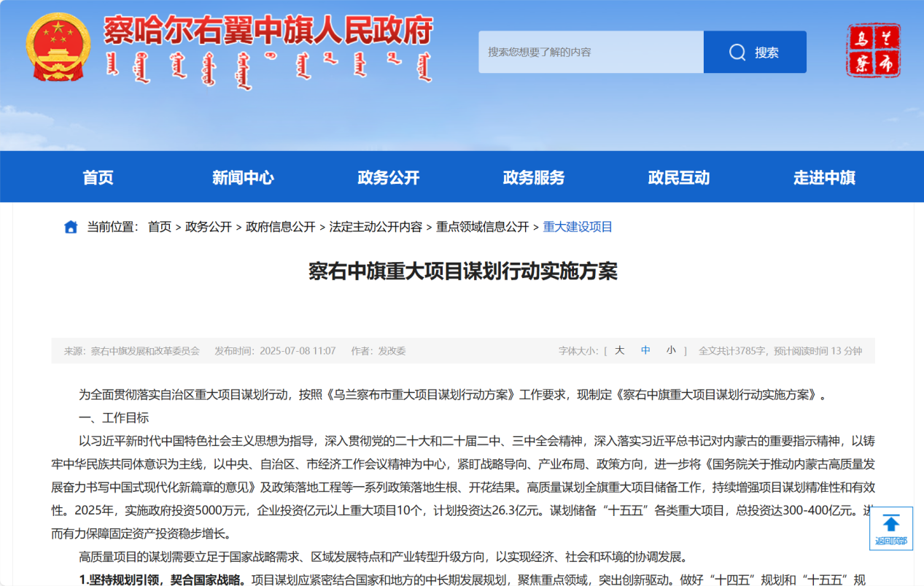Click the home icon in the breadcrumb bar
Image resolution: width=924 pixels, height=586 pixels.
pyautogui.click(x=70, y=226)
